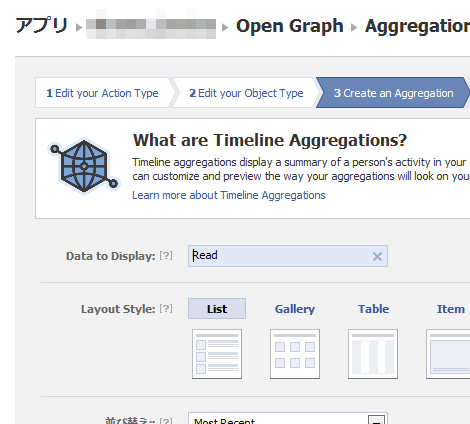This screenshot has height=424, width=470.
Task: Choose the Table layout thumbnail
Action: coord(373,354)
